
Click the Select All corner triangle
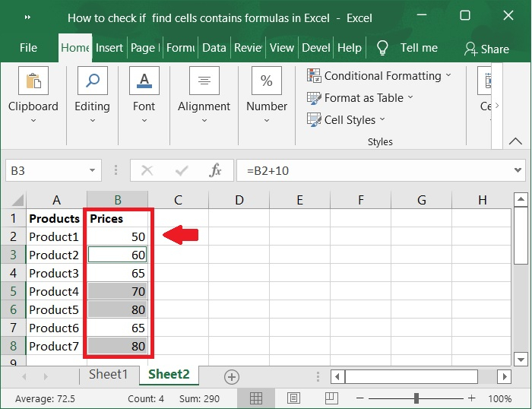[17, 200]
